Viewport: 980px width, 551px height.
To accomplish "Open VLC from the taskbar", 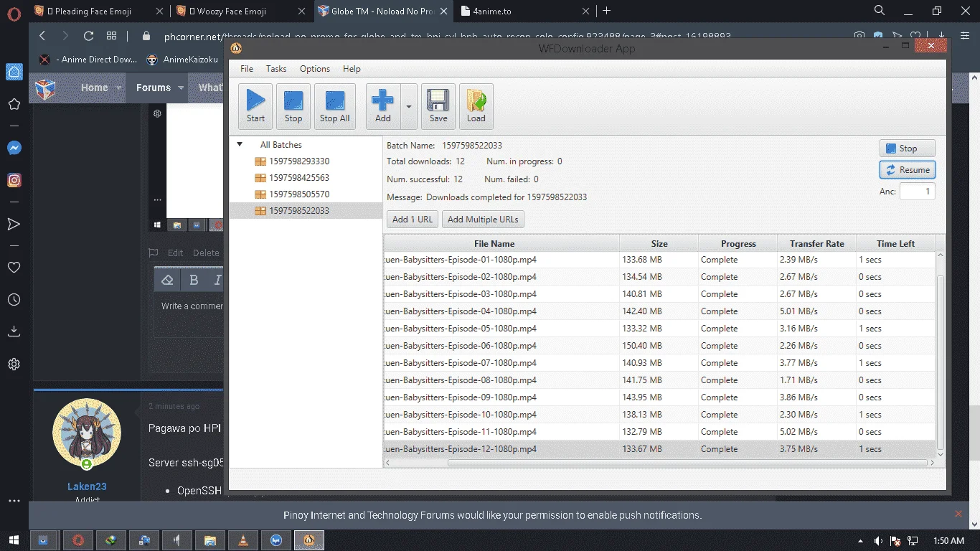I will tap(243, 540).
